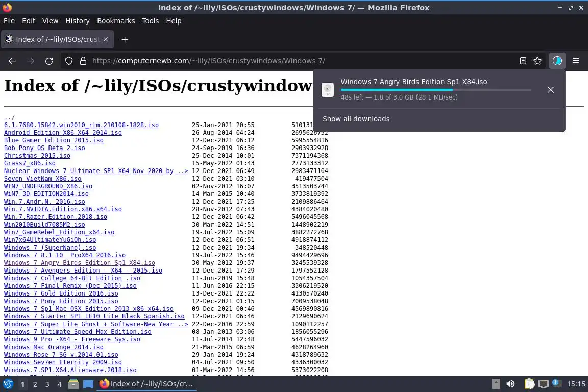The image size is (588, 392).
Task: Click the show desktop icon in the taskbar
Action: [x=88, y=384]
